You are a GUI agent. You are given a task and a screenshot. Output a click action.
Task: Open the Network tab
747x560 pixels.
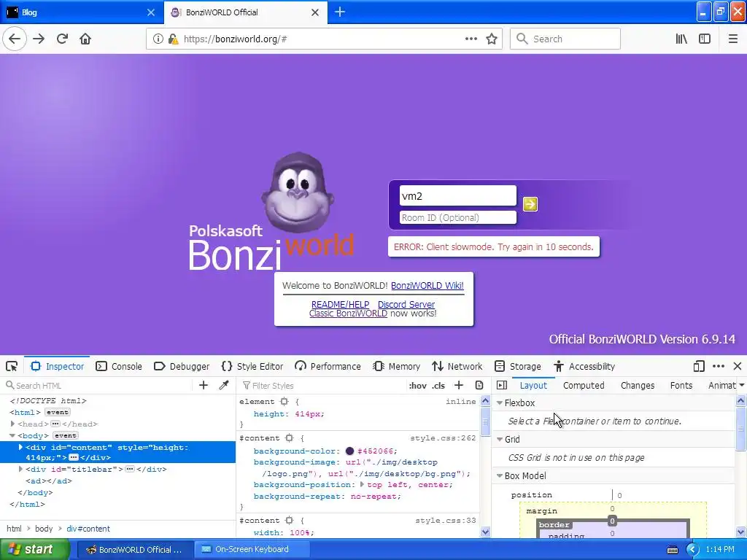tap(457, 366)
